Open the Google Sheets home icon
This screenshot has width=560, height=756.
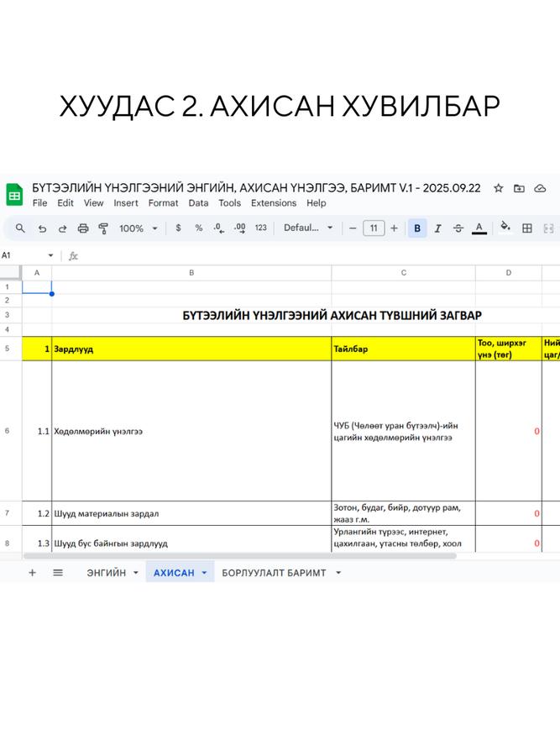point(14,195)
